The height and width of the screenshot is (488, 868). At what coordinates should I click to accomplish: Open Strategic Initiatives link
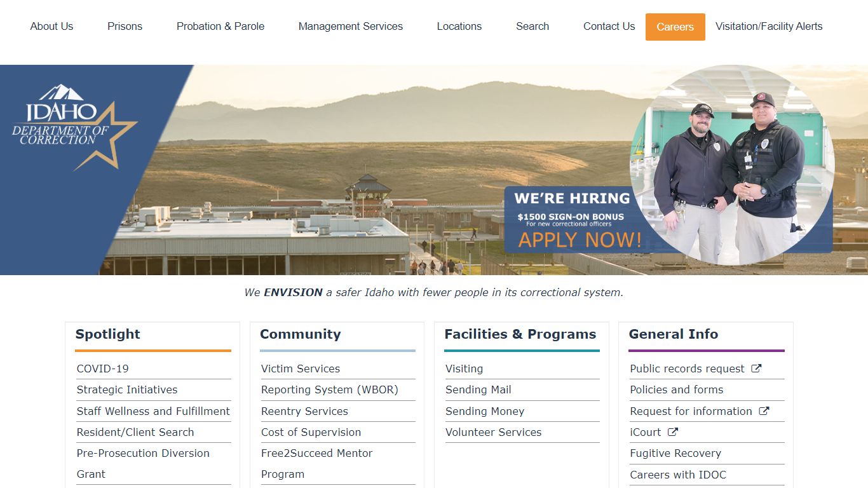click(127, 390)
